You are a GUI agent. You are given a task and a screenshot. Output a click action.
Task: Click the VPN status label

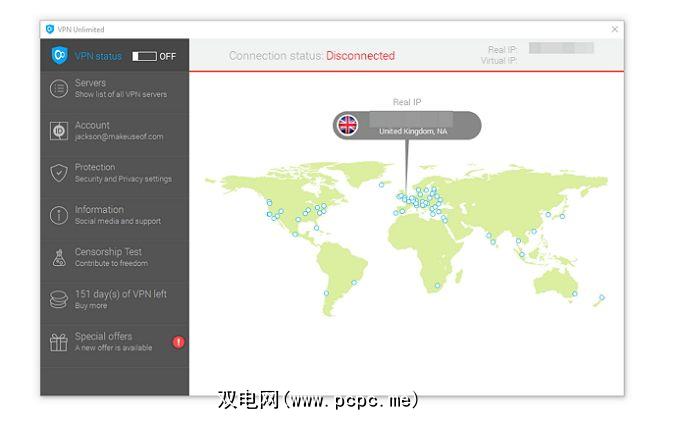coord(98,56)
